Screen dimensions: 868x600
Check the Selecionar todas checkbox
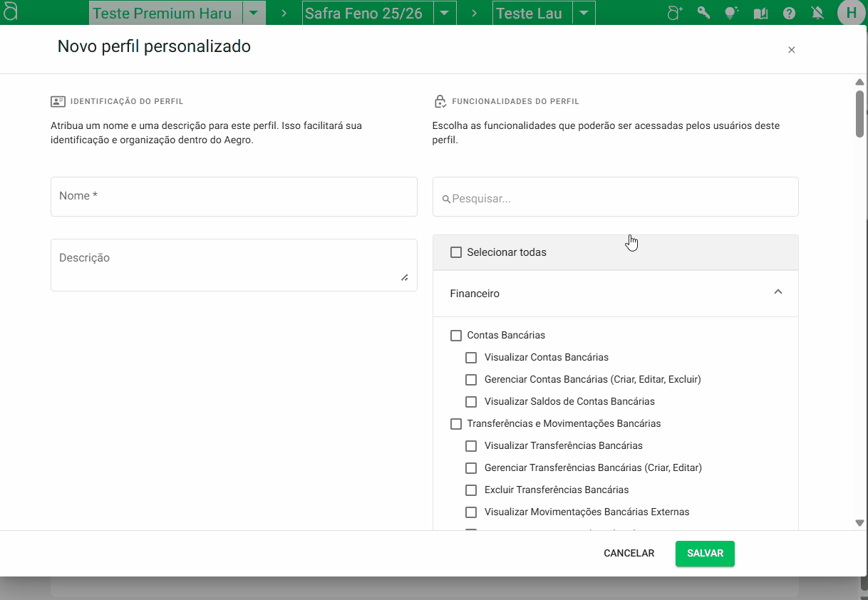pyautogui.click(x=456, y=252)
